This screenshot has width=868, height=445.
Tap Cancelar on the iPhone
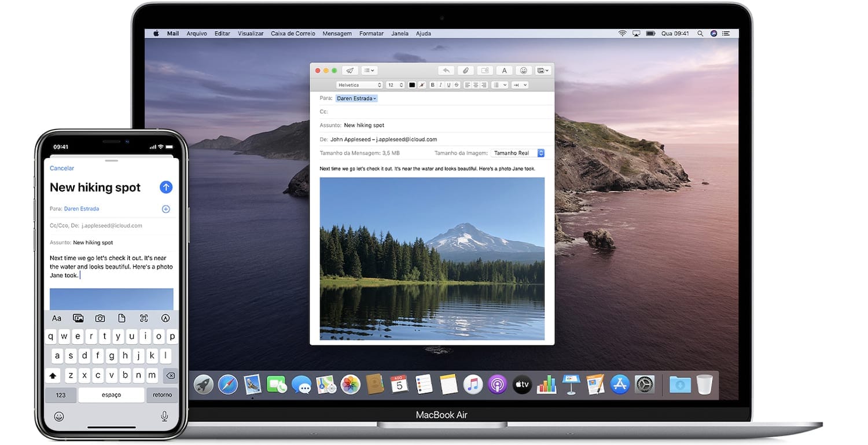click(x=62, y=168)
